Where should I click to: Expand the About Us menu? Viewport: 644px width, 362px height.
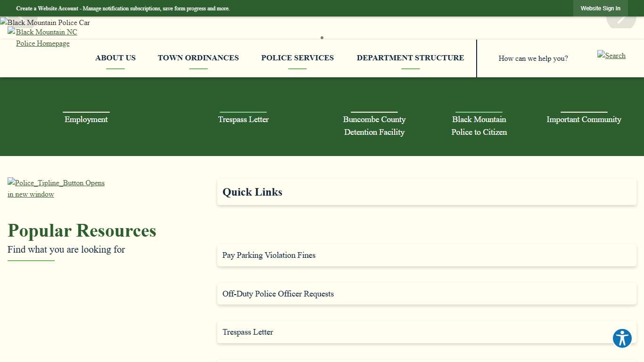tap(116, 58)
